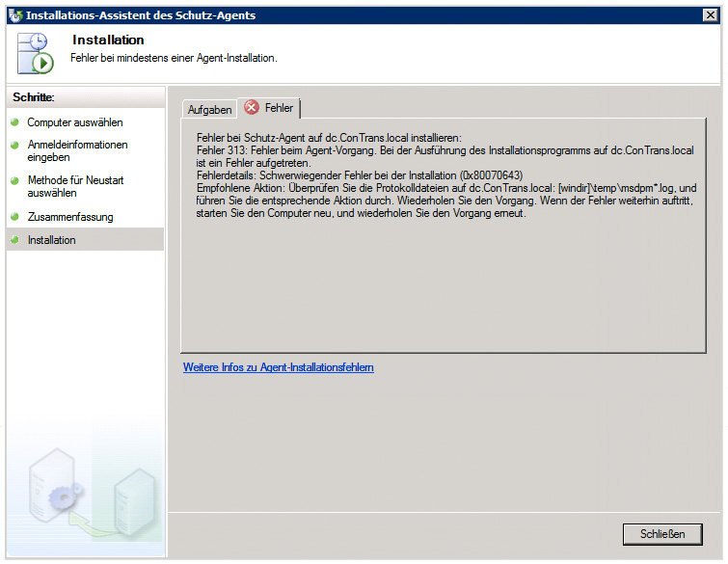Click the 'Fehler bei mindestens einer Agent-Installation' subtitle
The height and width of the screenshot is (564, 728).
point(174,58)
